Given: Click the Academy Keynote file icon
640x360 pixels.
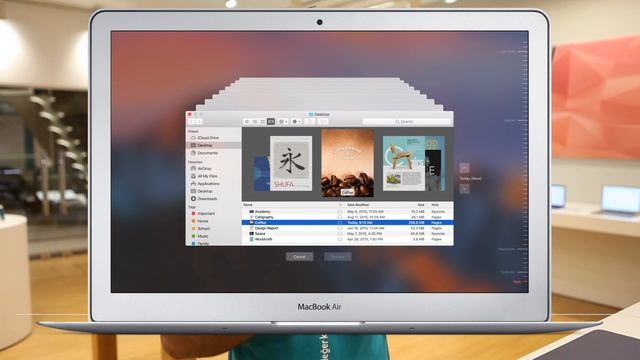Looking at the screenshot, I should [x=251, y=212].
